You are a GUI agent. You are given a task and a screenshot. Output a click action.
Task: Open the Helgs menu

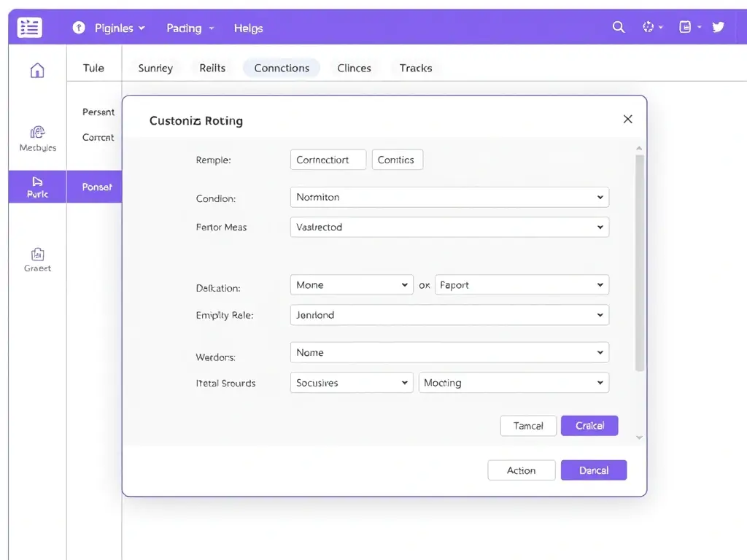[248, 28]
